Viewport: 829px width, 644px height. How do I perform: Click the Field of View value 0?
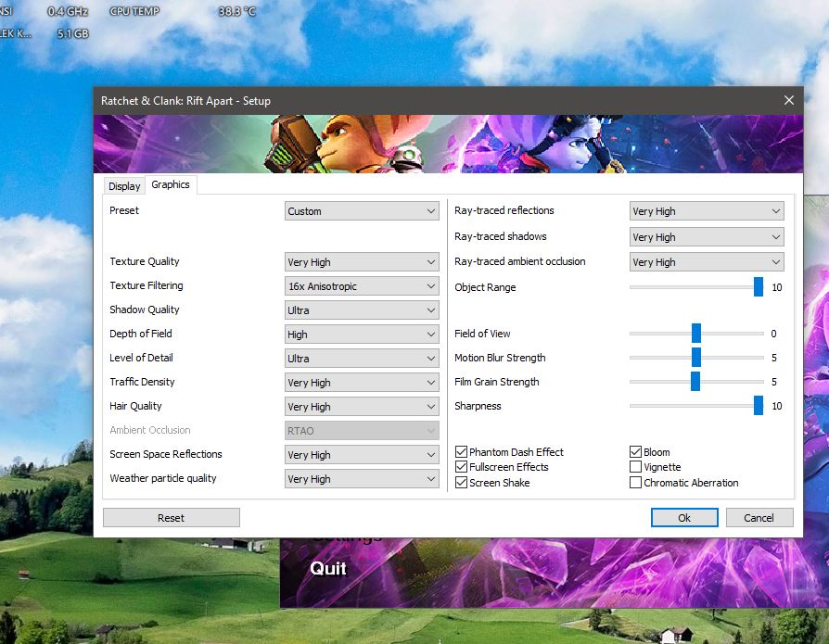tap(773, 334)
